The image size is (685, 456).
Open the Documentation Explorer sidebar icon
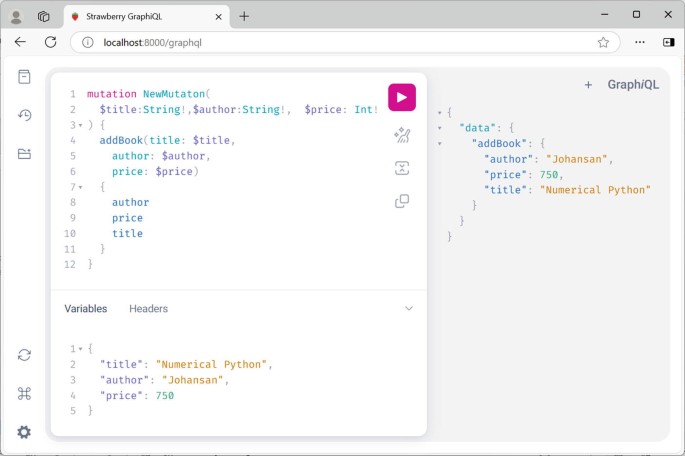(24, 77)
